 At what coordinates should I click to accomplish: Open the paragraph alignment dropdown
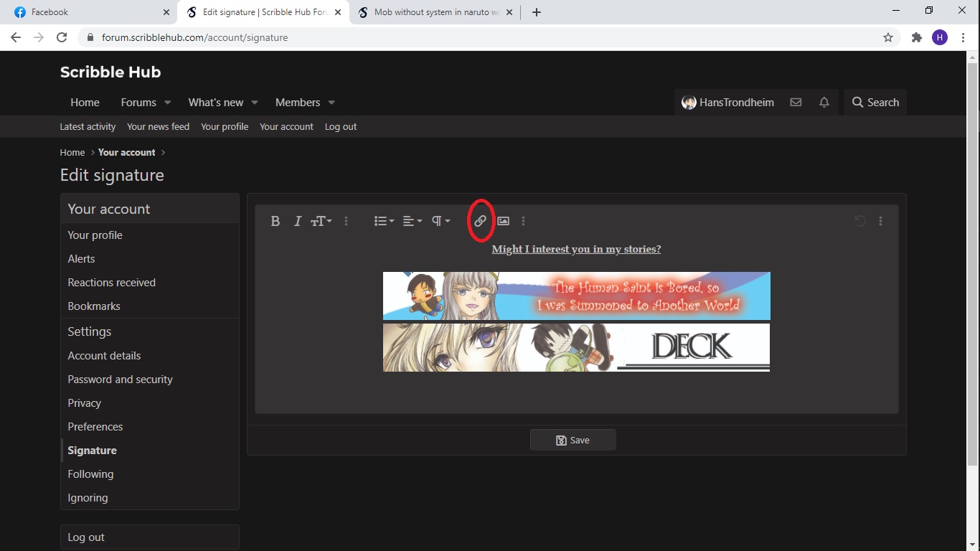tap(411, 221)
